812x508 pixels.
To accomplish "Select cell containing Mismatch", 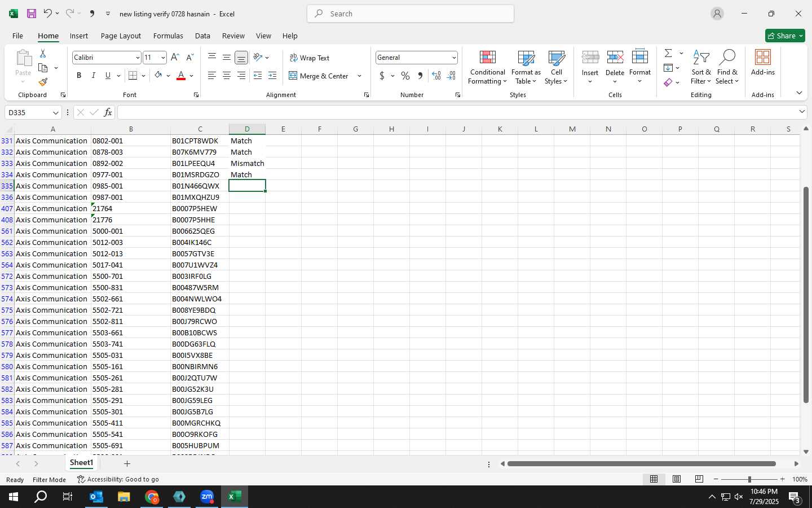I will pos(247,163).
